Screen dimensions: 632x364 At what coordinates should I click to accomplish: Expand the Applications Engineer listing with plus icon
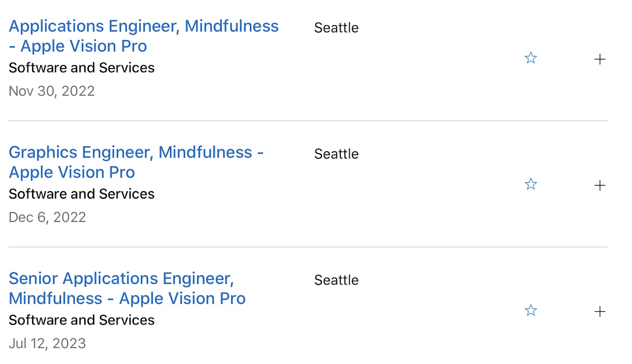pos(599,59)
